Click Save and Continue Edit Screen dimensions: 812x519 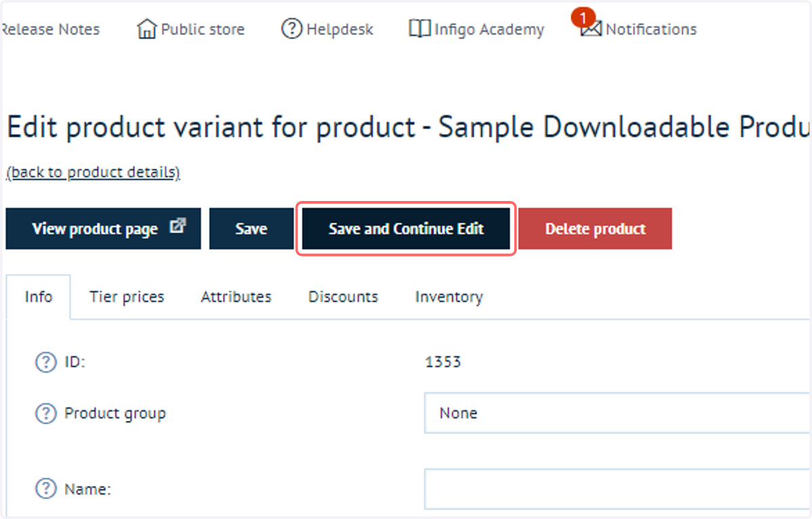click(x=406, y=229)
